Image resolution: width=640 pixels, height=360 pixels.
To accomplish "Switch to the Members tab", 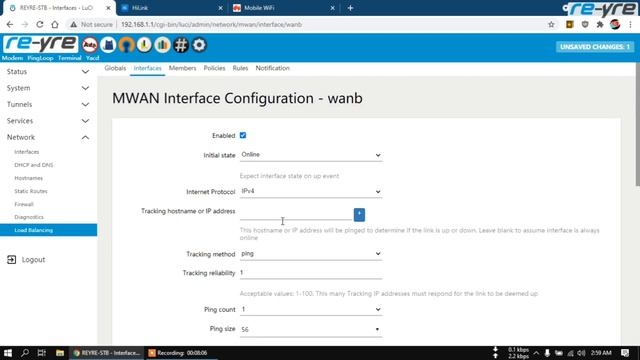I will tap(182, 68).
